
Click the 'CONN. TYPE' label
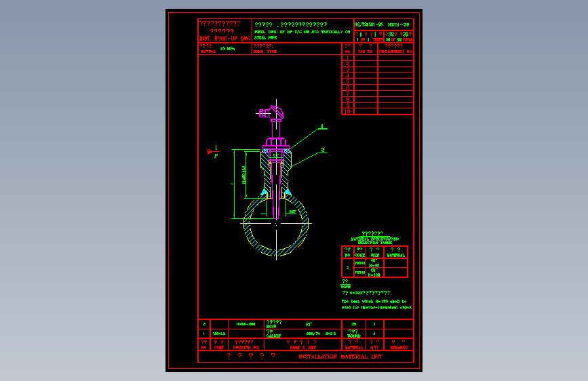click(264, 52)
